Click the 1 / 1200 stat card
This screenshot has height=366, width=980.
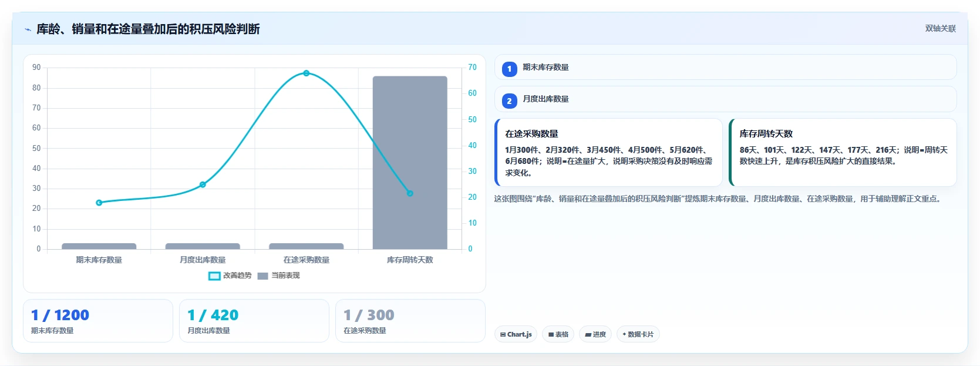tap(98, 321)
